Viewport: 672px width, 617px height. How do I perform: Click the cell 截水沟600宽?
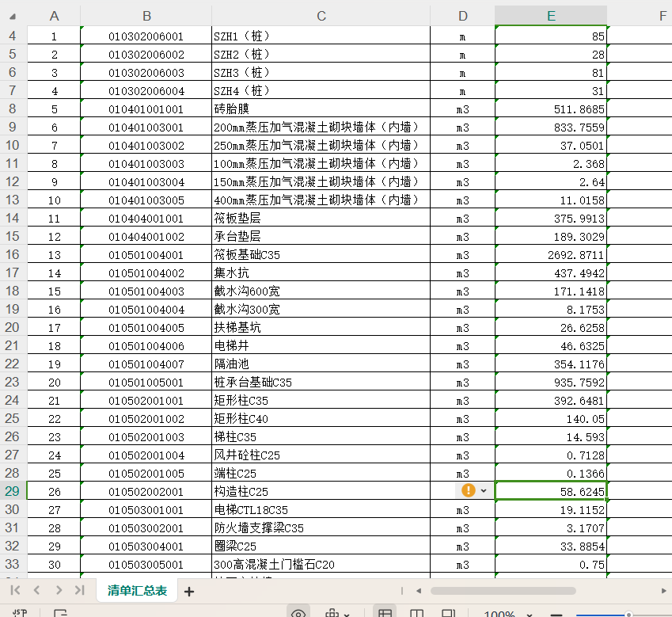(x=321, y=291)
